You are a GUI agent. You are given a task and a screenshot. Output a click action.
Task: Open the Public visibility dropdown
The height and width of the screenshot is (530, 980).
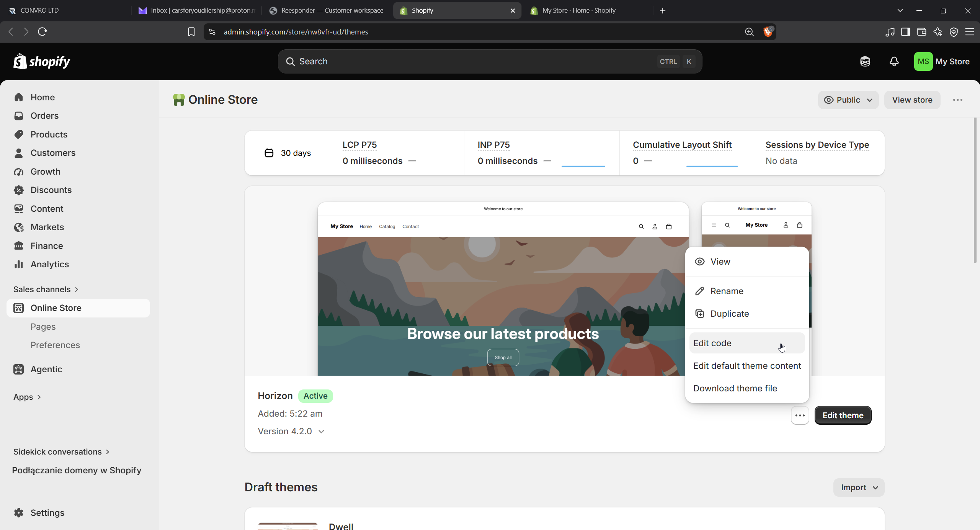coord(848,100)
